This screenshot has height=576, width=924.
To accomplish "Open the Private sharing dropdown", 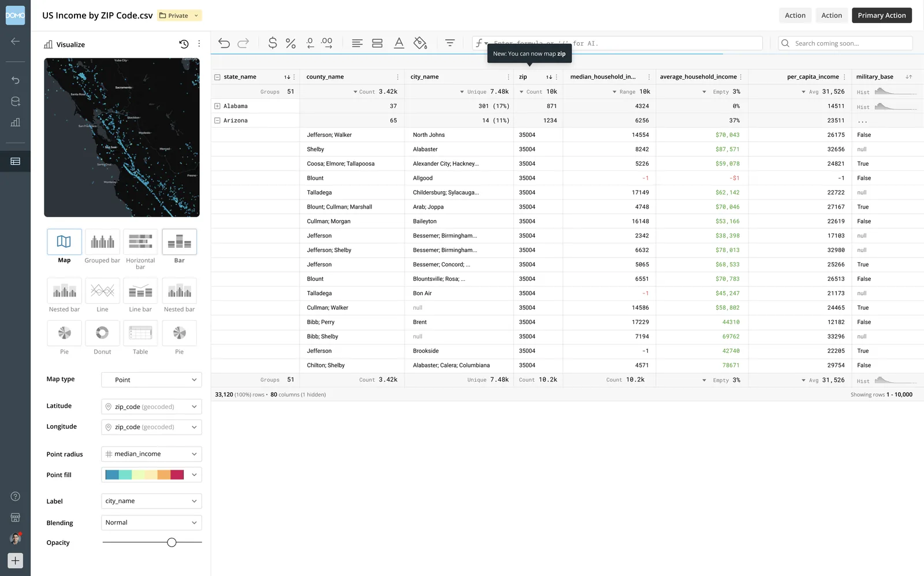I will [180, 16].
